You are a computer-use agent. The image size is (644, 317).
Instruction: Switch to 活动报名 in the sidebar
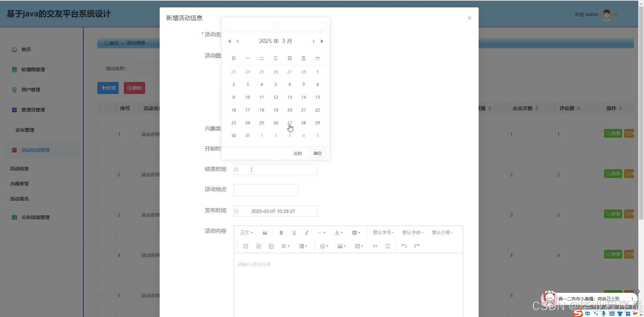tap(19, 199)
